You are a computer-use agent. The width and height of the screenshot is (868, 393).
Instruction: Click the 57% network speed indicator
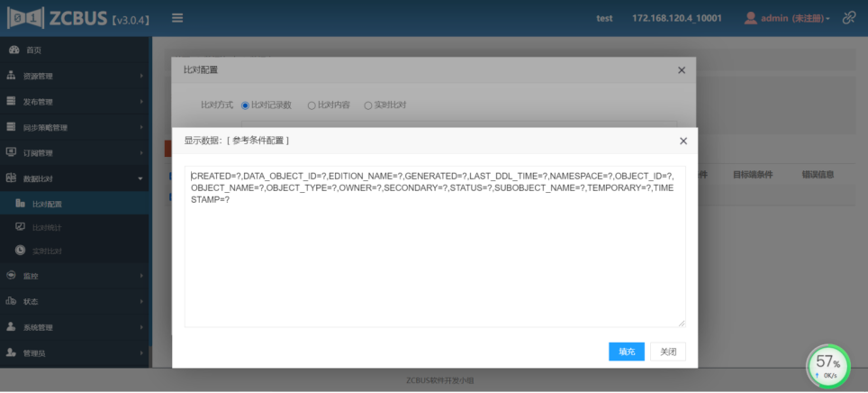827,366
